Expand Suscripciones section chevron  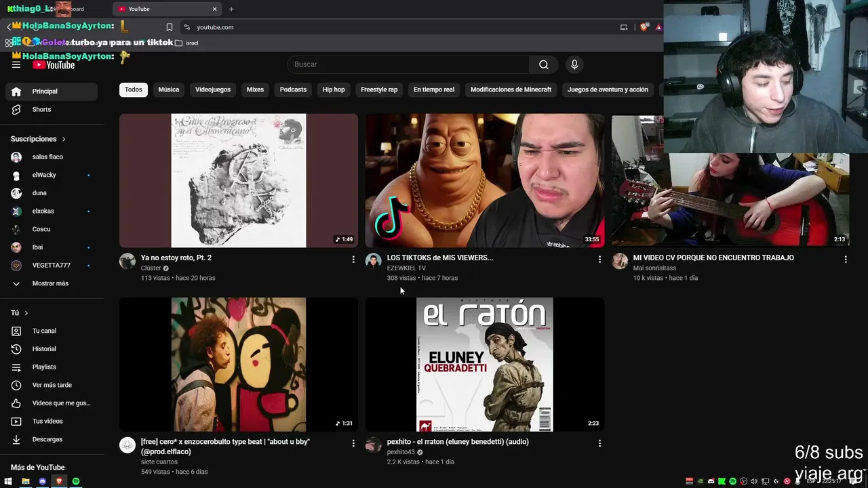coord(64,139)
